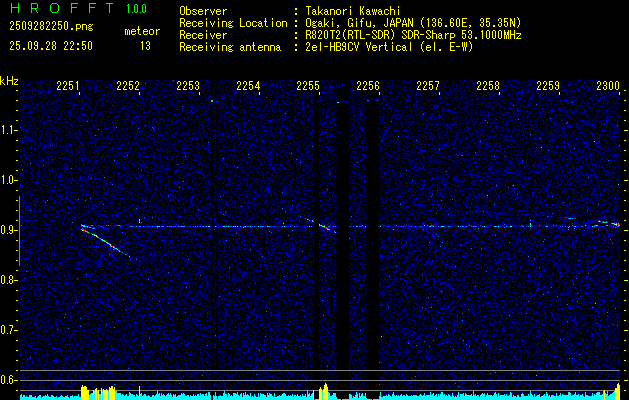Click the 0.6 kHz axis label
629x400 pixels.
pos(7,380)
